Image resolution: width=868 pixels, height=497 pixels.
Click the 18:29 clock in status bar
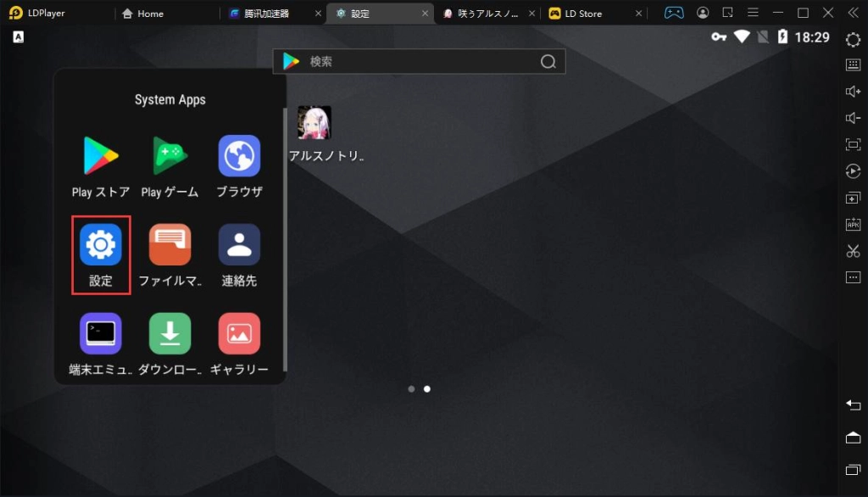[x=812, y=37]
